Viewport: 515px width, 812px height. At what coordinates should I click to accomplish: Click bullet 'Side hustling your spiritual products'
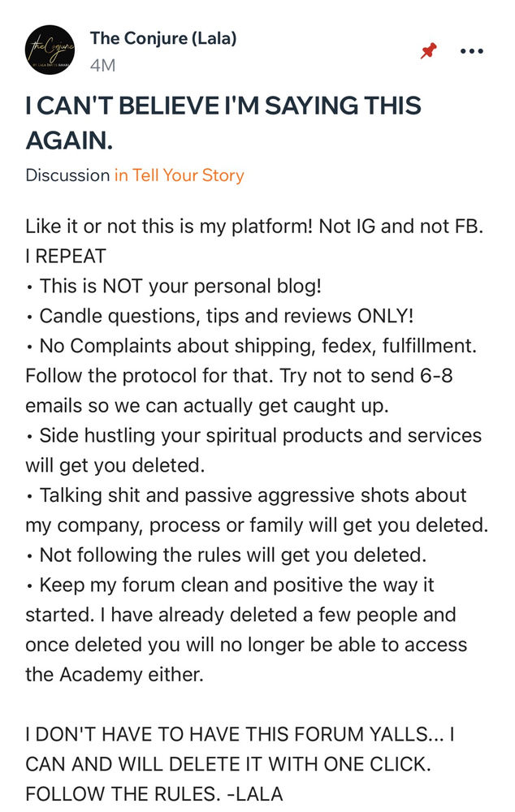point(254,450)
